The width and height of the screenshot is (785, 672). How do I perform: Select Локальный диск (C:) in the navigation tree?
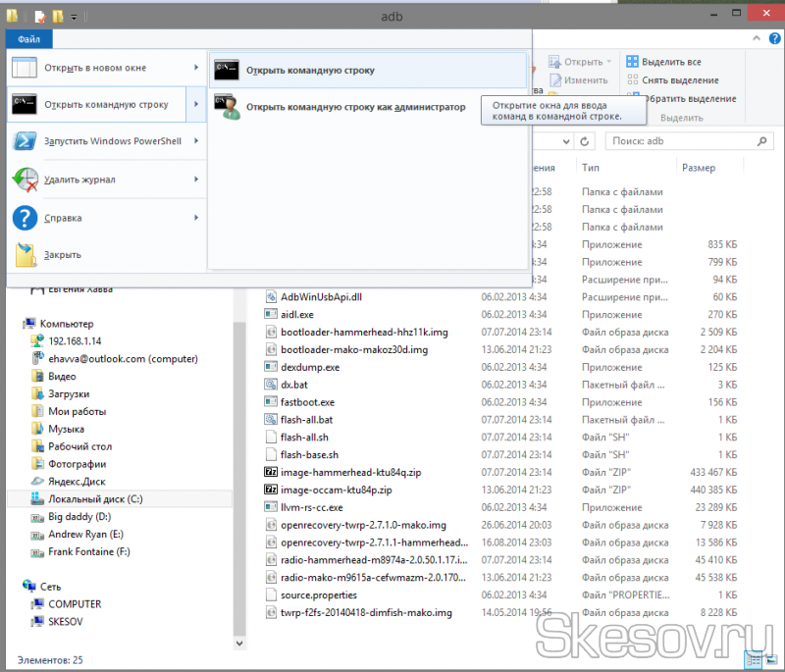point(95,499)
